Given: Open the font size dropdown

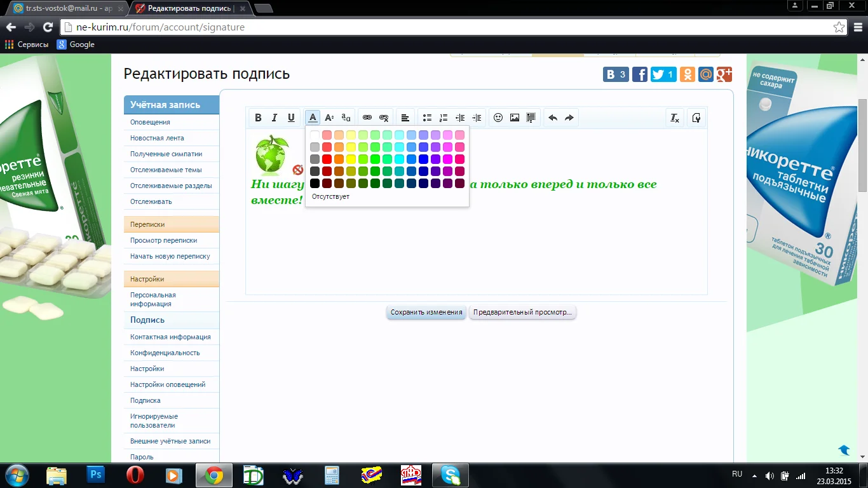Looking at the screenshot, I should (x=329, y=118).
